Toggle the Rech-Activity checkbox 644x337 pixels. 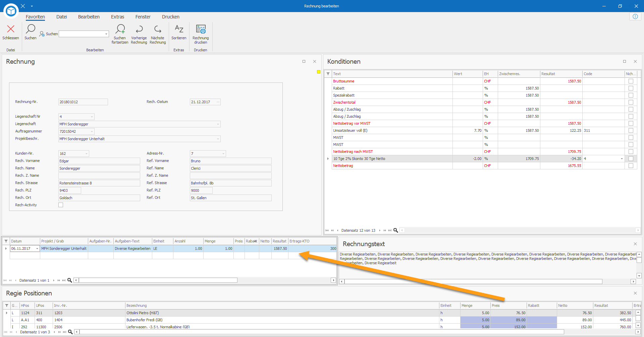(61, 205)
